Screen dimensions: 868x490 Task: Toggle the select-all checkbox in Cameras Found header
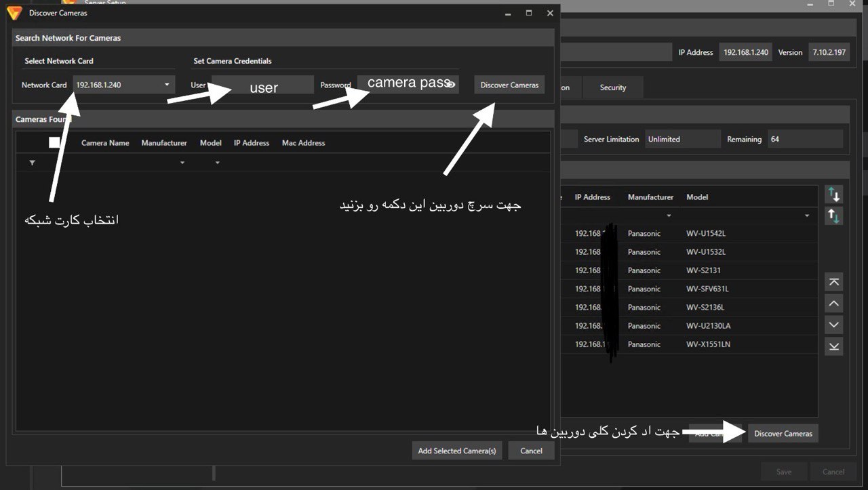pyautogui.click(x=54, y=143)
